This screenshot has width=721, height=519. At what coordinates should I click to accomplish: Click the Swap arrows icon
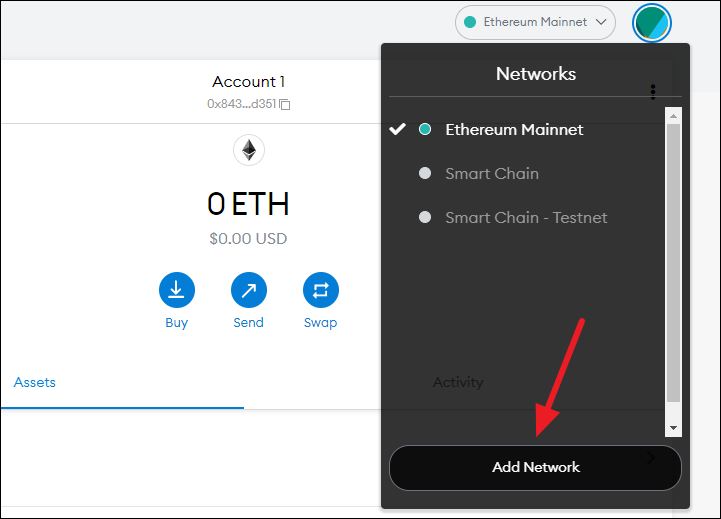(320, 290)
